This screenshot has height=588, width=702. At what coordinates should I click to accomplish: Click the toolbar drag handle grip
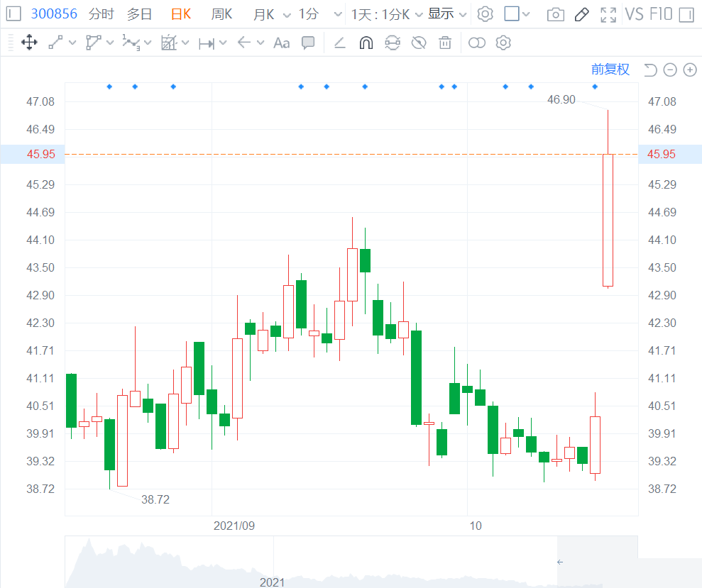11,43
